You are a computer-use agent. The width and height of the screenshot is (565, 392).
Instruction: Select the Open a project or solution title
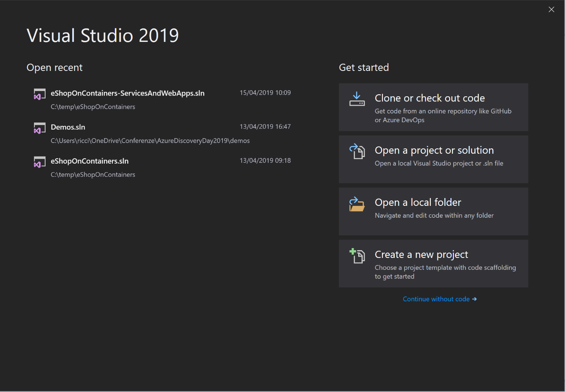pos(434,150)
